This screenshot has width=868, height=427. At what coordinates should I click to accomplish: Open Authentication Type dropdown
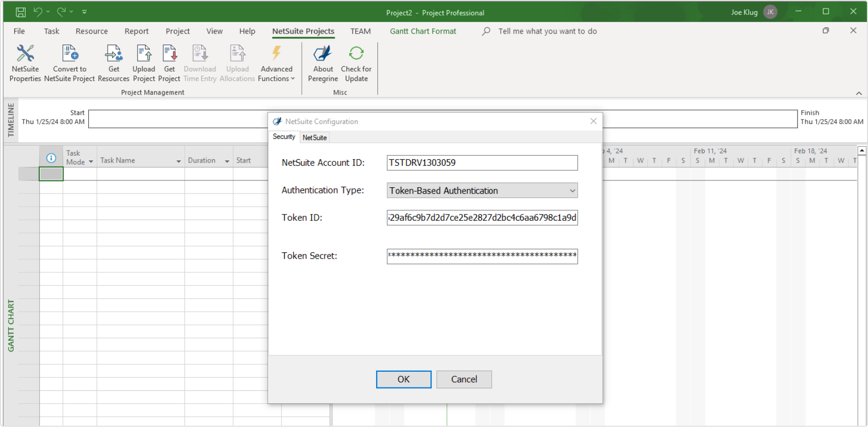click(482, 190)
